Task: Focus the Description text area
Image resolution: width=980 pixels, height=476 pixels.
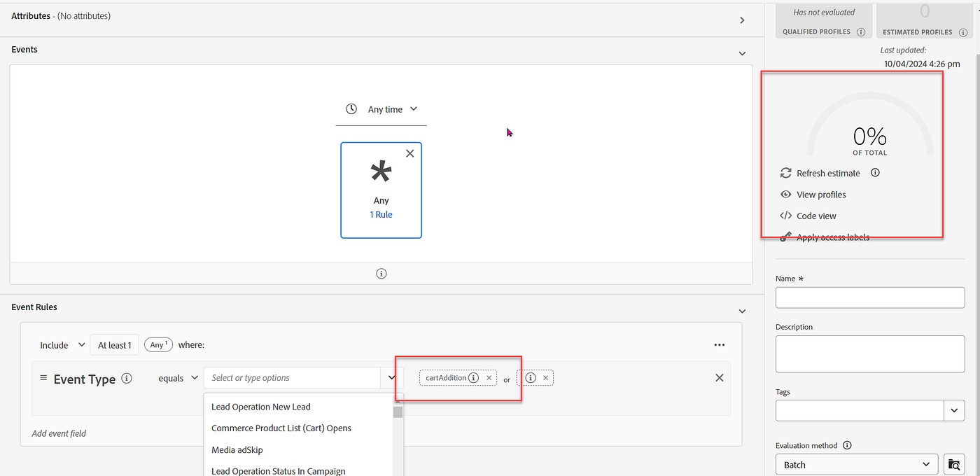Action: click(870, 353)
